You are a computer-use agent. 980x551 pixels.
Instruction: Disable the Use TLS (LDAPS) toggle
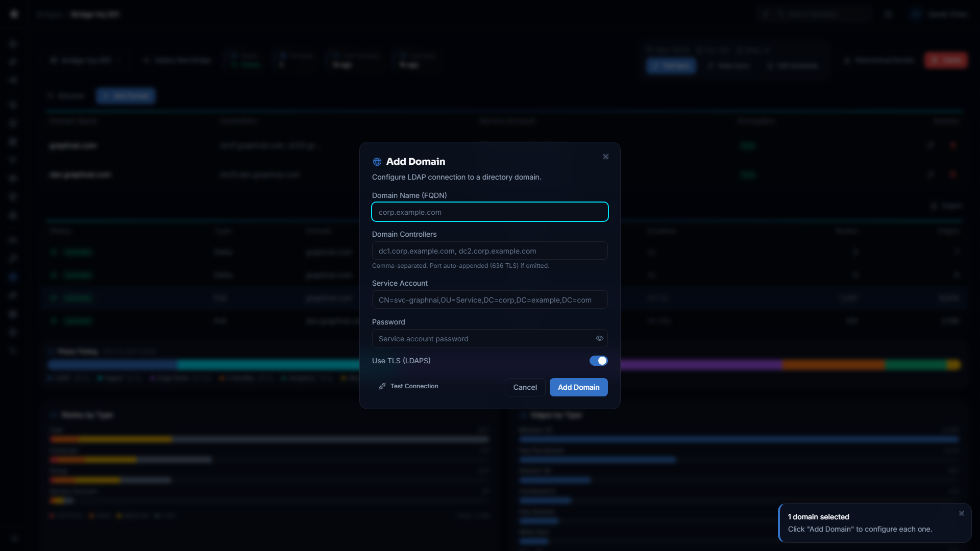(598, 361)
